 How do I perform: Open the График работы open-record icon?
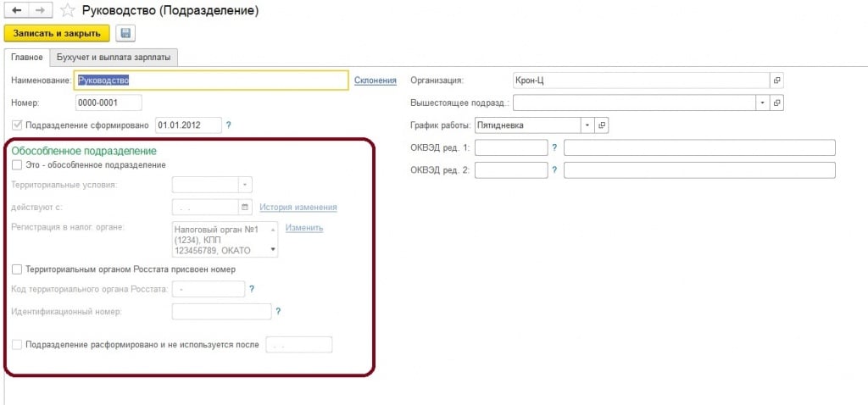(603, 125)
